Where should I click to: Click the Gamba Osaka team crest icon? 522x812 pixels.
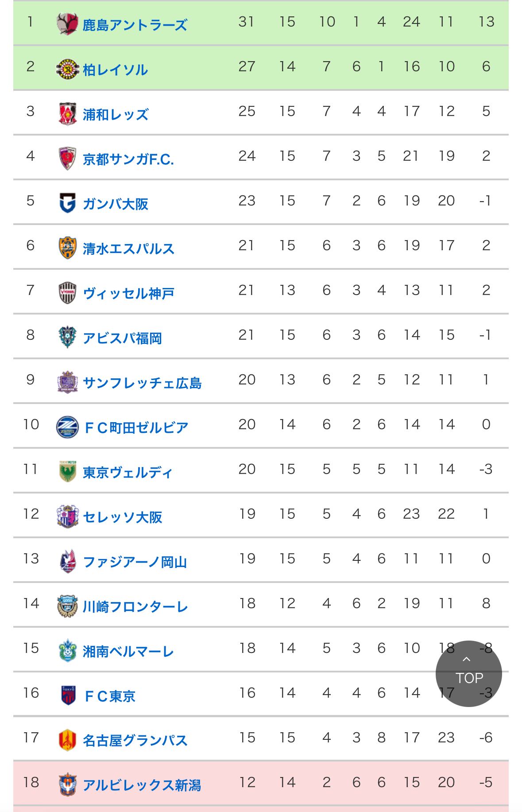pyautogui.click(x=67, y=203)
